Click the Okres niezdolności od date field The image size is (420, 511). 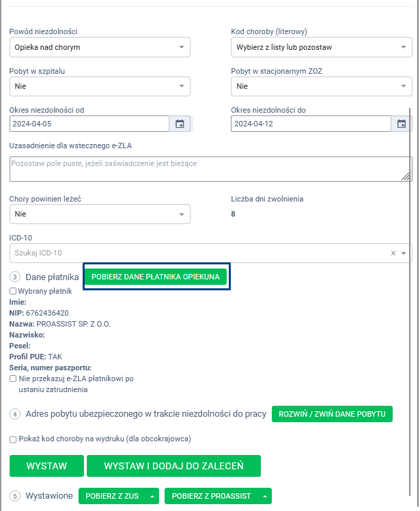point(89,124)
